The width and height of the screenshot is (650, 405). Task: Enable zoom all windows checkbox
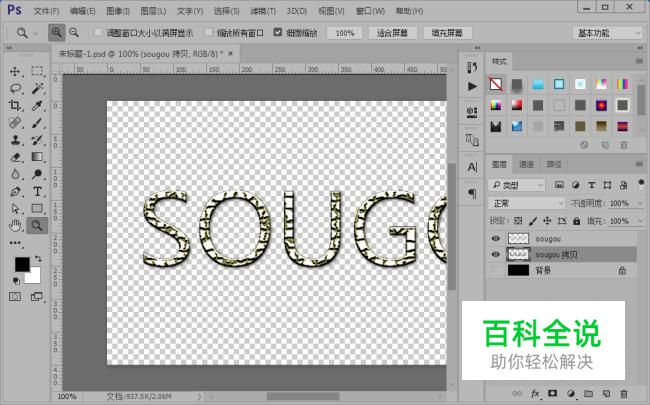click(x=209, y=32)
